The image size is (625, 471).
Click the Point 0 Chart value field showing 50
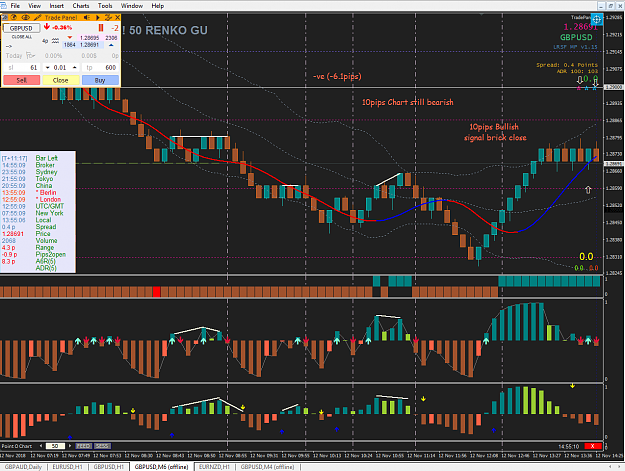tap(55, 446)
